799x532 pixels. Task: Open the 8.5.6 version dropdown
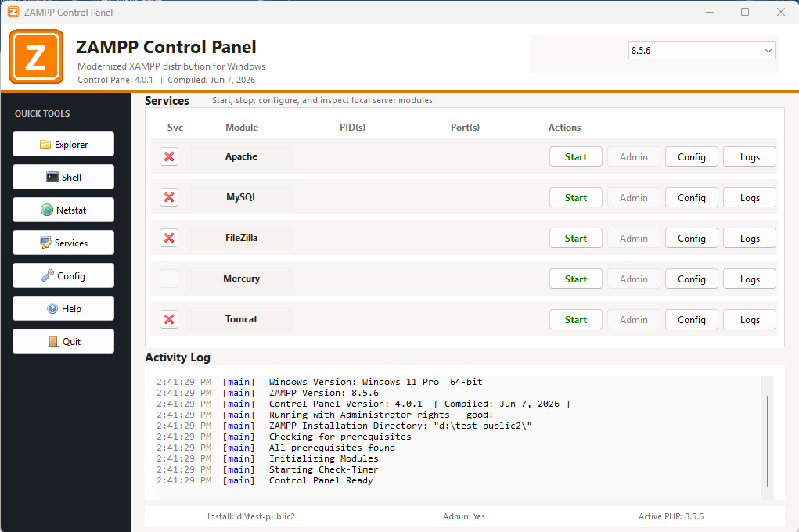point(702,50)
